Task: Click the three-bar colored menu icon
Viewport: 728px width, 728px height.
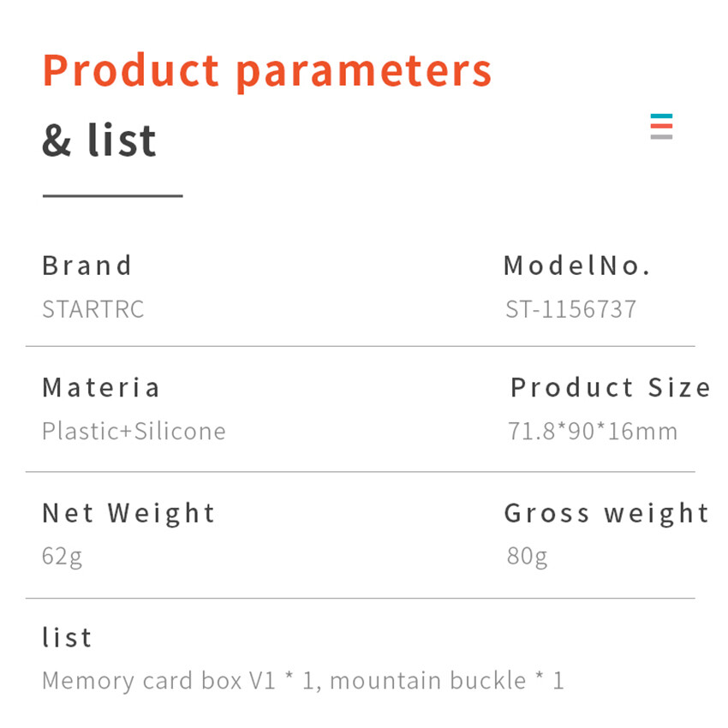Action: tap(661, 126)
